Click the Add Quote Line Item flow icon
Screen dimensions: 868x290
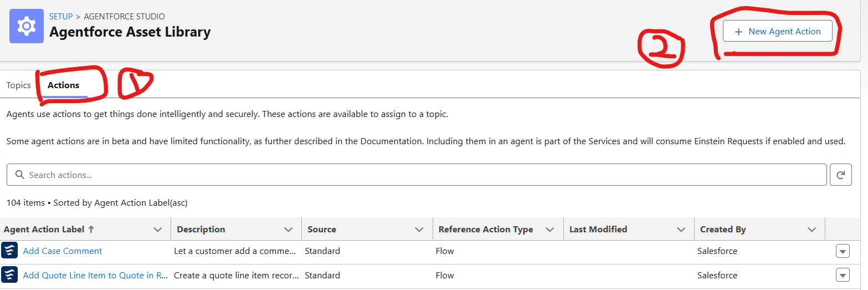click(x=9, y=275)
